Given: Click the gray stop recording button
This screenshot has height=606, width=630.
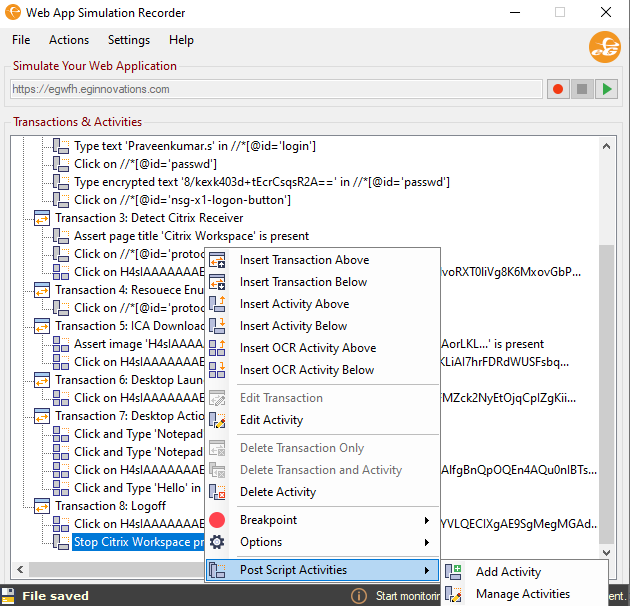Looking at the screenshot, I should 582,89.
